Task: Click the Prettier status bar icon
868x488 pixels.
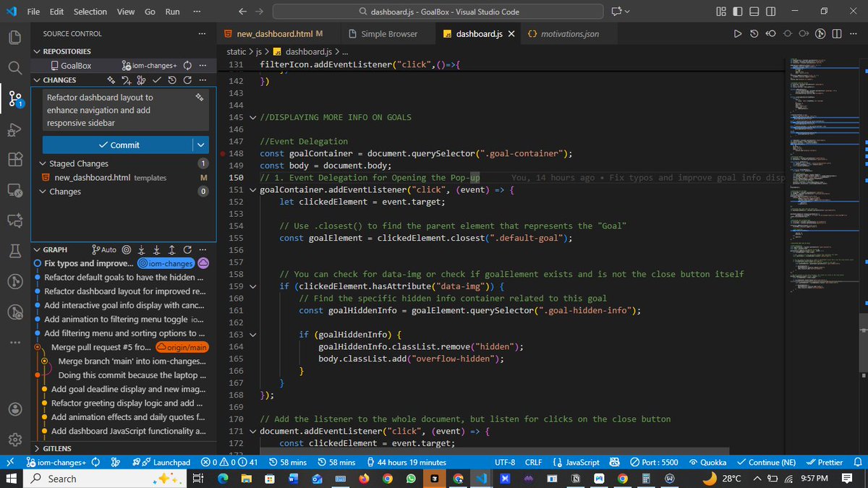Action: tap(825, 462)
